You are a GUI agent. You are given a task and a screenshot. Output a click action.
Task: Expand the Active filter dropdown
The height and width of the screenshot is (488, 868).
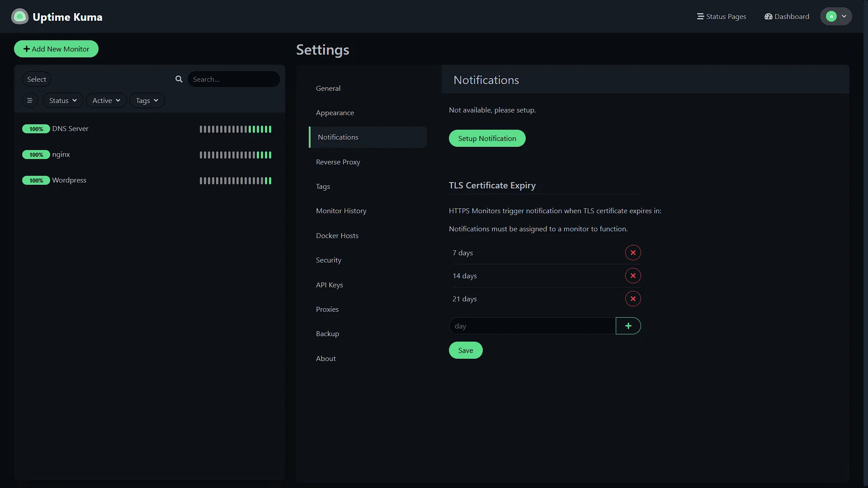106,100
